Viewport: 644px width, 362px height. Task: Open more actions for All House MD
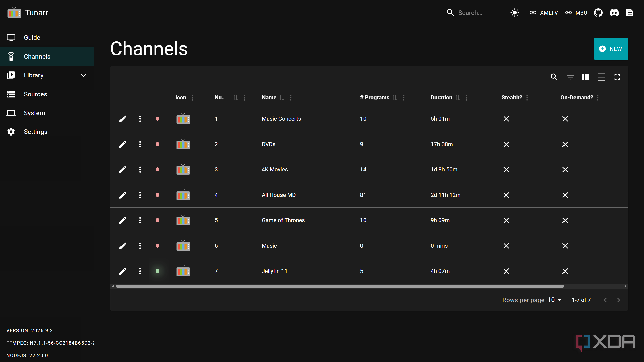point(140,195)
